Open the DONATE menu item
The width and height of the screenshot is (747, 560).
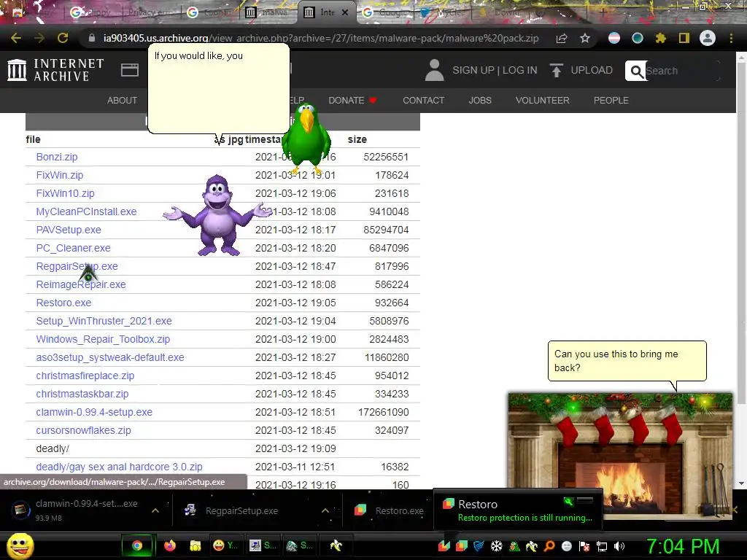(352, 101)
